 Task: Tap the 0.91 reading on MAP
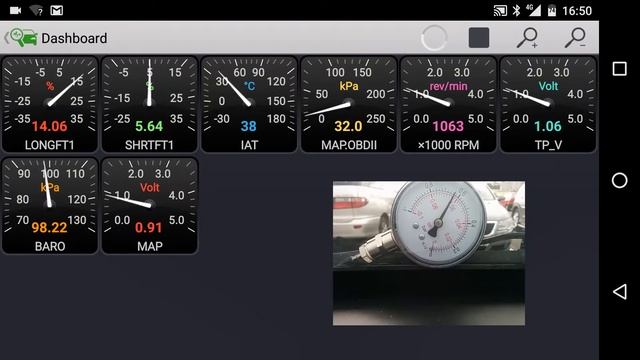tap(149, 227)
